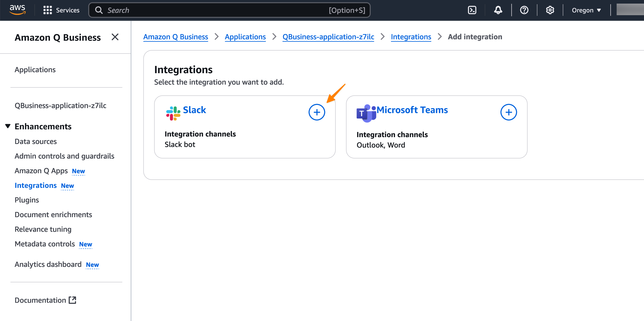Screen dimensions: 644x321
Task: Open the CloudShell terminal icon
Action: pos(472,10)
